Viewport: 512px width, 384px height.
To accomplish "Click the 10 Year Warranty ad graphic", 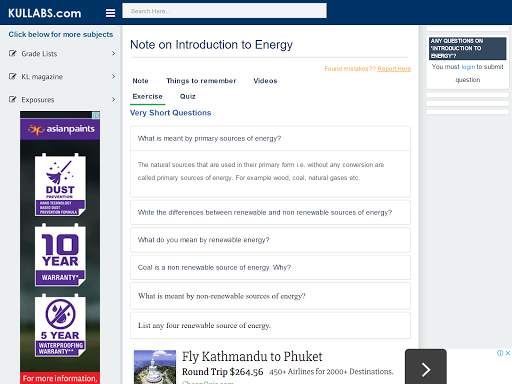I will pos(60,255).
